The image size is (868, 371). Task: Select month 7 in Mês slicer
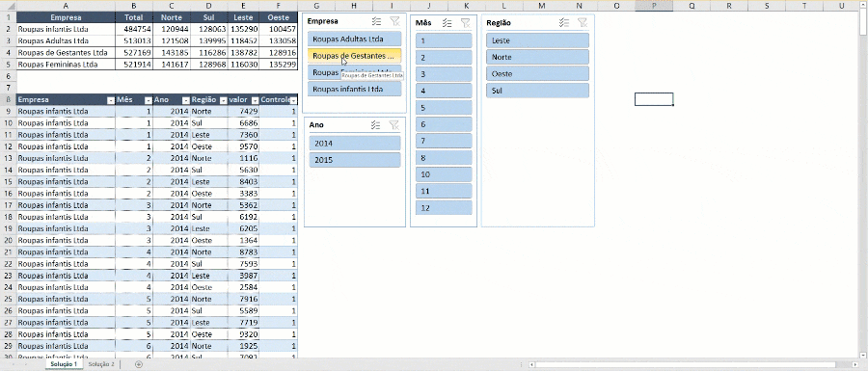pos(444,141)
